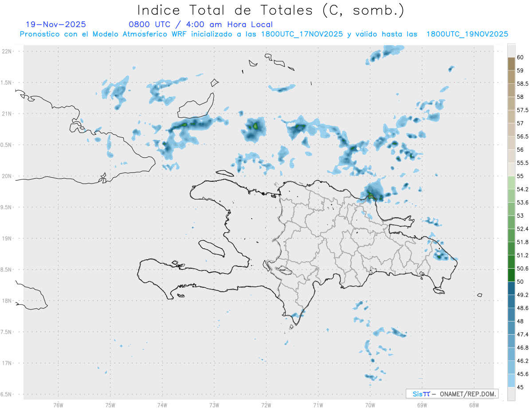Click the light blue swatch between 45 and 45.6
This screenshot has width=532, height=411.
pyautogui.click(x=511, y=381)
